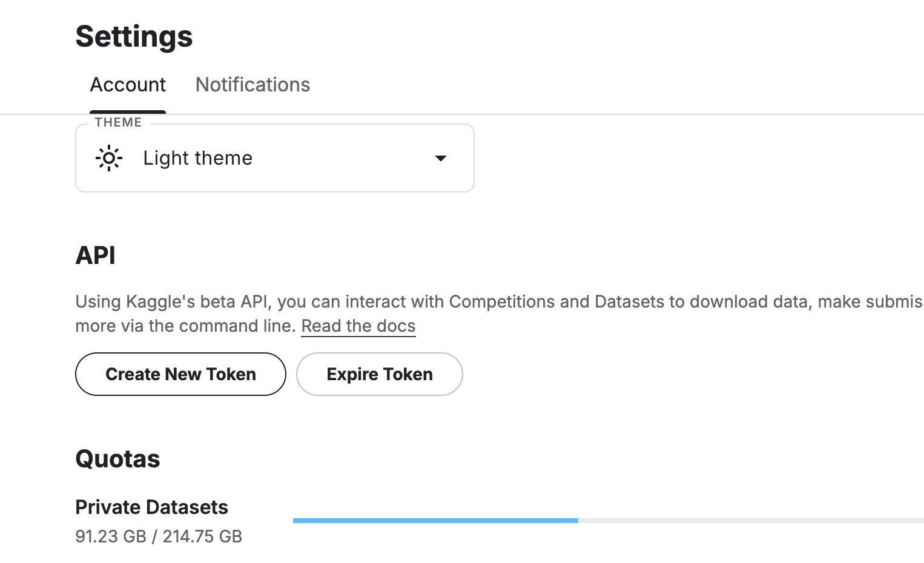Click the THEME field label
Screen dimensions: 924x563
pyautogui.click(x=118, y=122)
